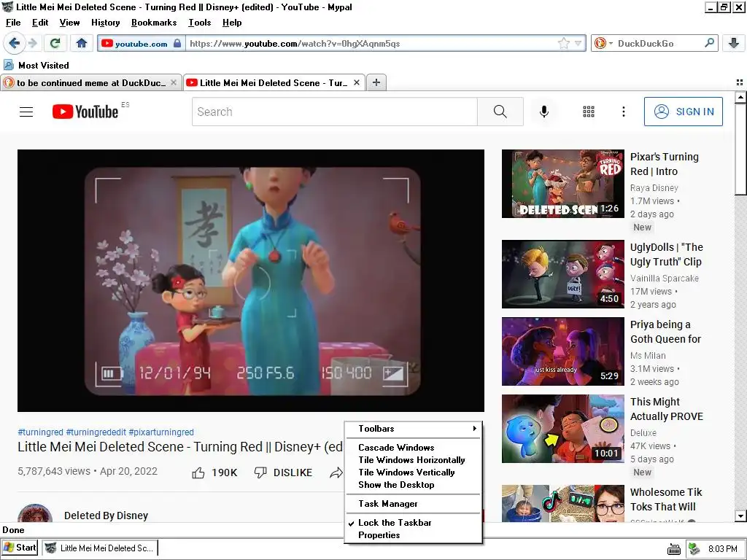This screenshot has width=747, height=560.
Task: Click the on-screen keyboard tray icon
Action: click(673, 549)
